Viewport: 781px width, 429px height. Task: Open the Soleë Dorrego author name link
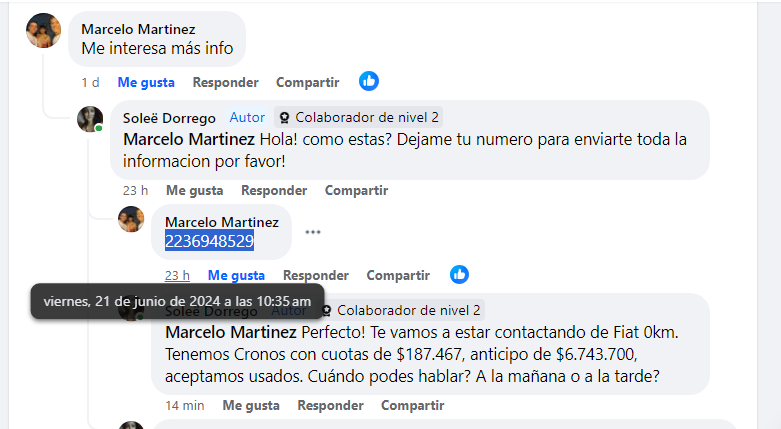[x=169, y=118]
